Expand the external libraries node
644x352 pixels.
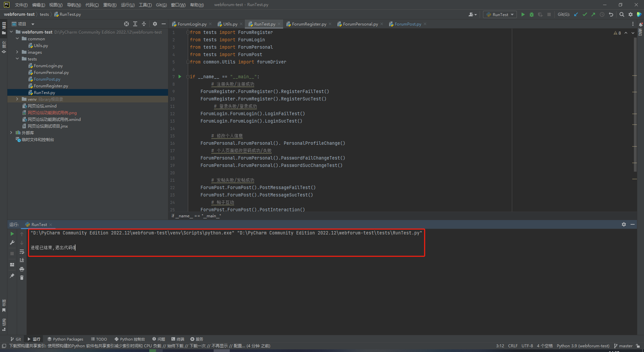(x=11, y=133)
